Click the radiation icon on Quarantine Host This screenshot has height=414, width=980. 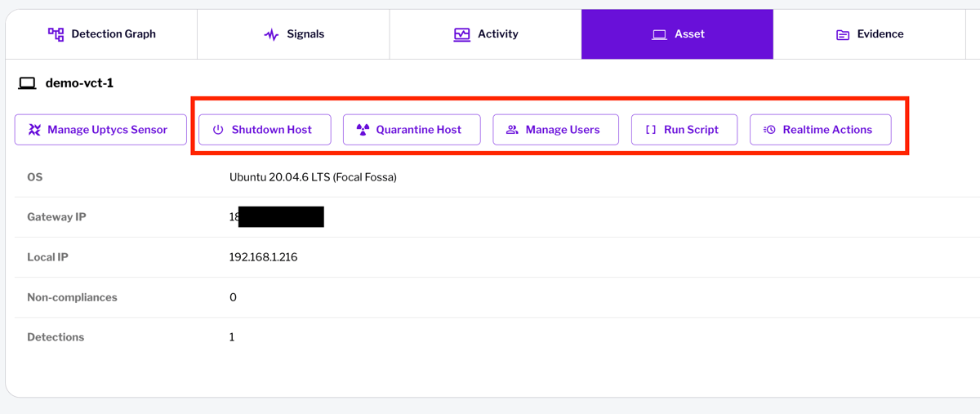[363, 130]
